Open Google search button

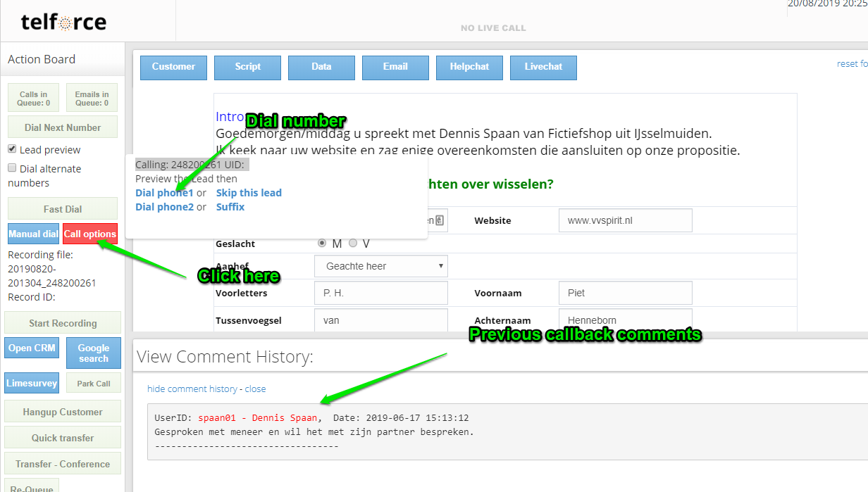[x=94, y=353]
